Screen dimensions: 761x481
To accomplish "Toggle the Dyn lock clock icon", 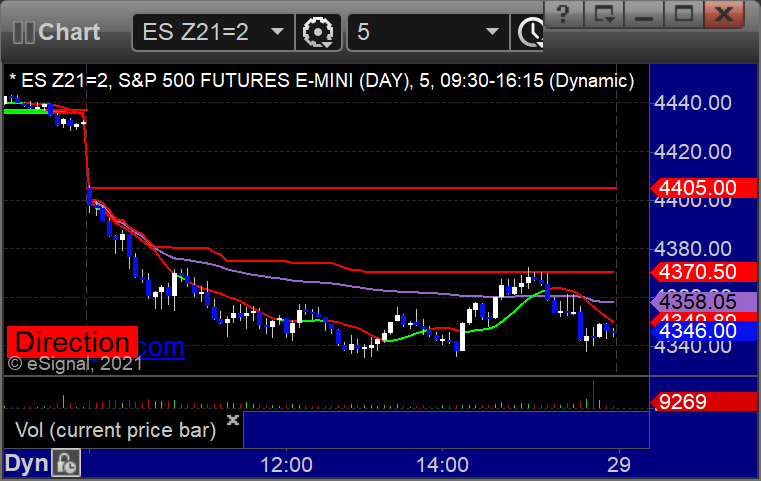I will 66,464.
